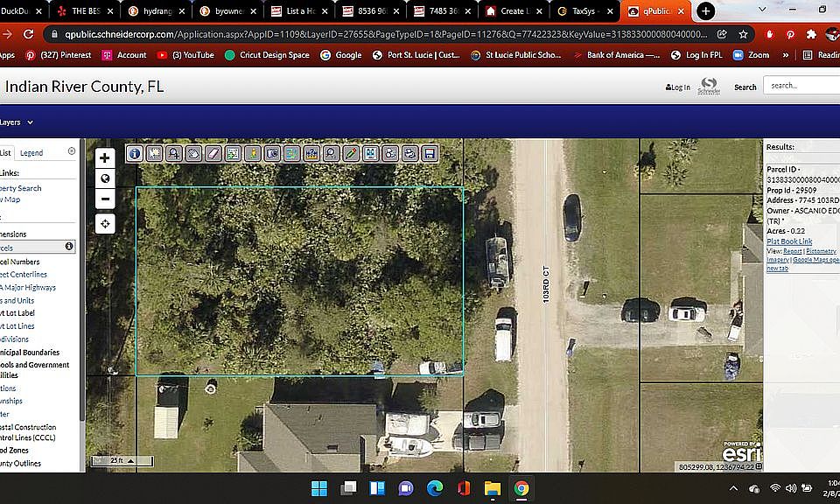Expand the Layers dropdown menu
This screenshot has height=504, width=840.
tap(16, 122)
